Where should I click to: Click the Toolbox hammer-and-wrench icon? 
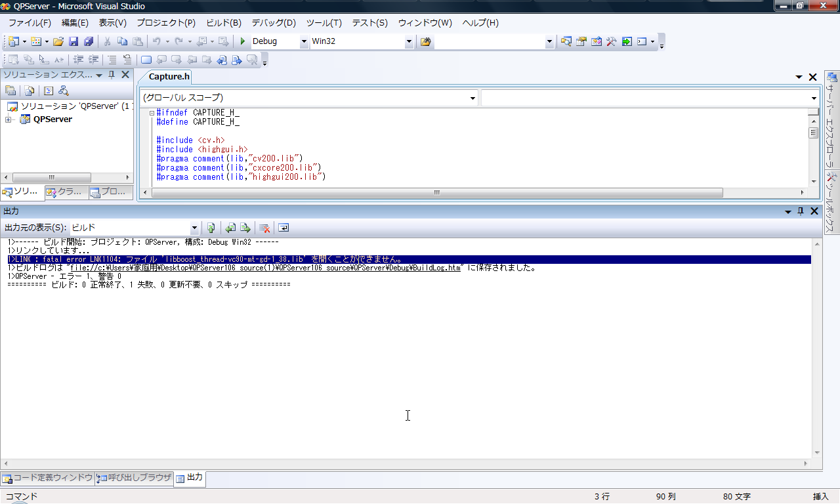[611, 41]
